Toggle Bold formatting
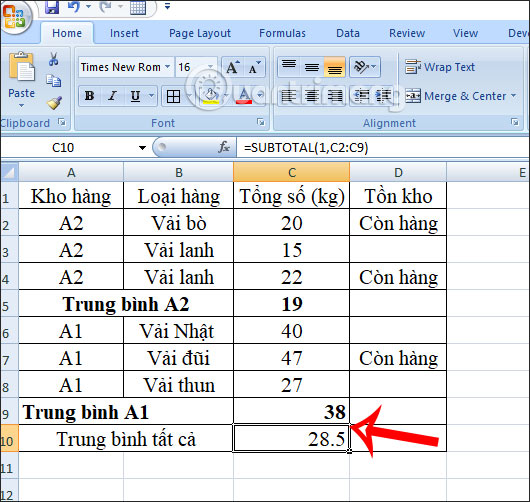Viewport: 530px width, 502px height. (89, 96)
